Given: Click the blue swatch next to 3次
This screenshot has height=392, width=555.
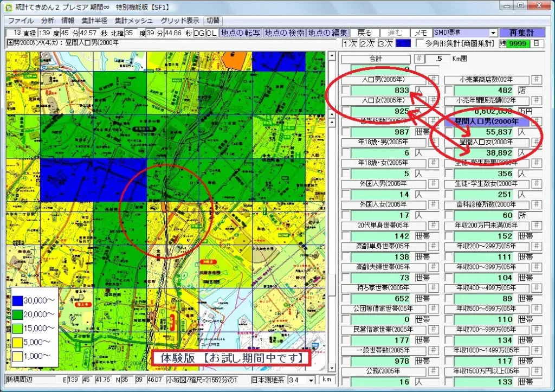Looking at the screenshot, I should pyautogui.click(x=403, y=43).
